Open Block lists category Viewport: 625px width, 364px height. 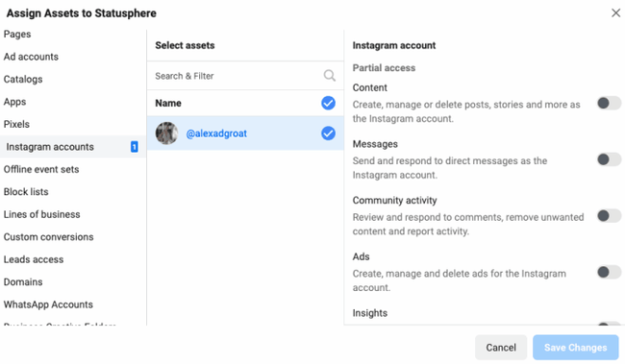tap(26, 192)
